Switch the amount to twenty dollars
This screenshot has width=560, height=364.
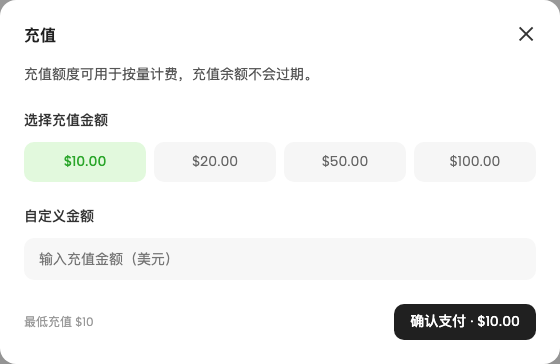tap(215, 161)
